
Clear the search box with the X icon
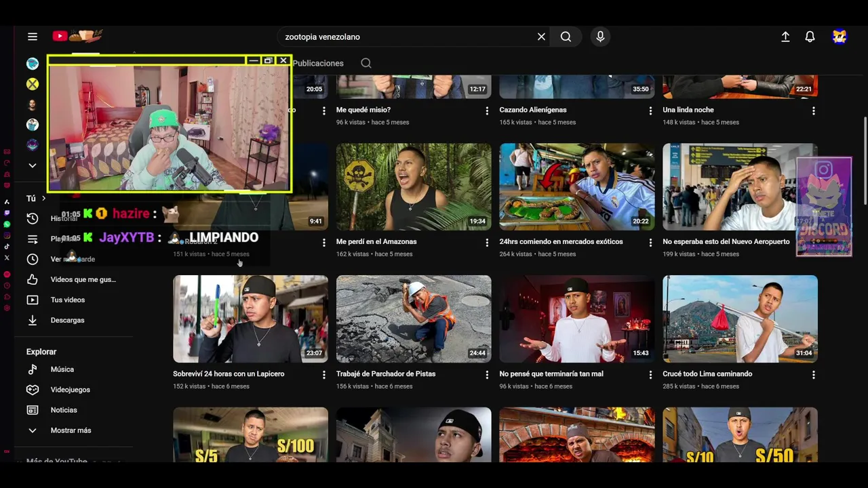click(x=541, y=37)
